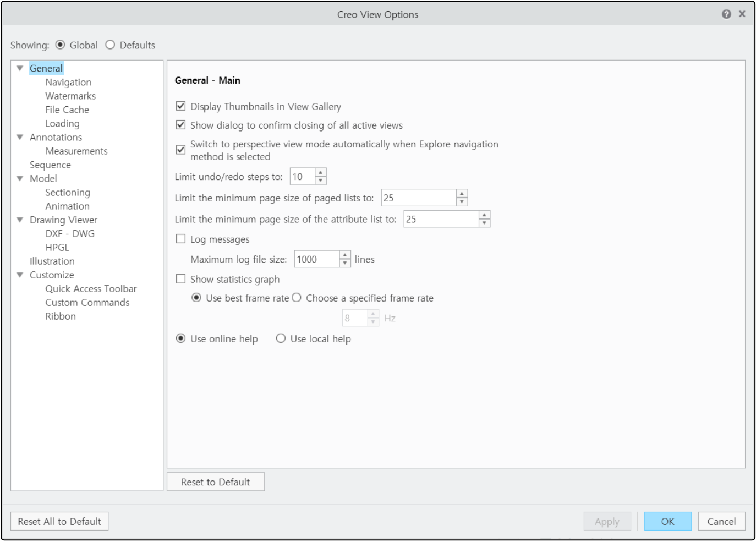This screenshot has height=541, width=756.
Task: Close the Creo View Options dialog
Action: (x=742, y=14)
